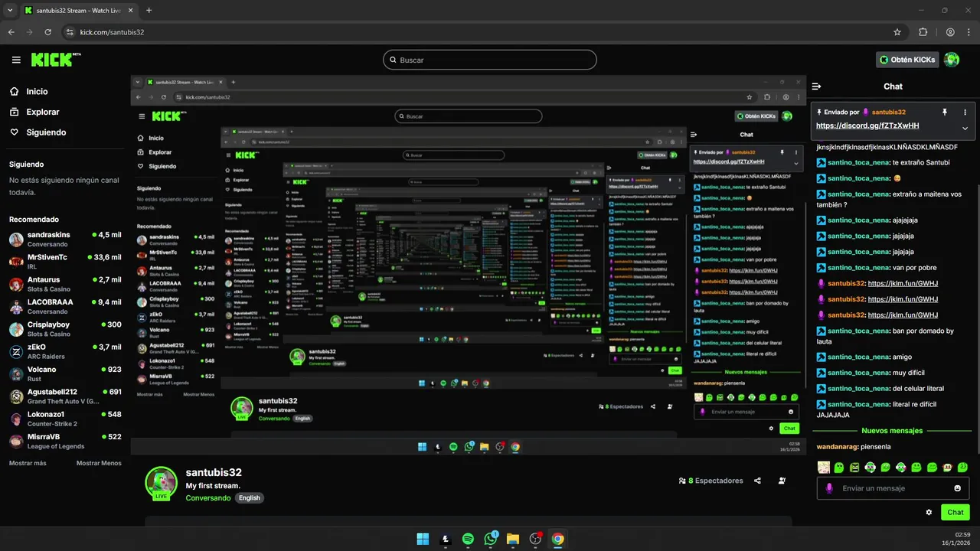Select the last emote in the quick emote row
The image size is (980, 551).
(963, 467)
